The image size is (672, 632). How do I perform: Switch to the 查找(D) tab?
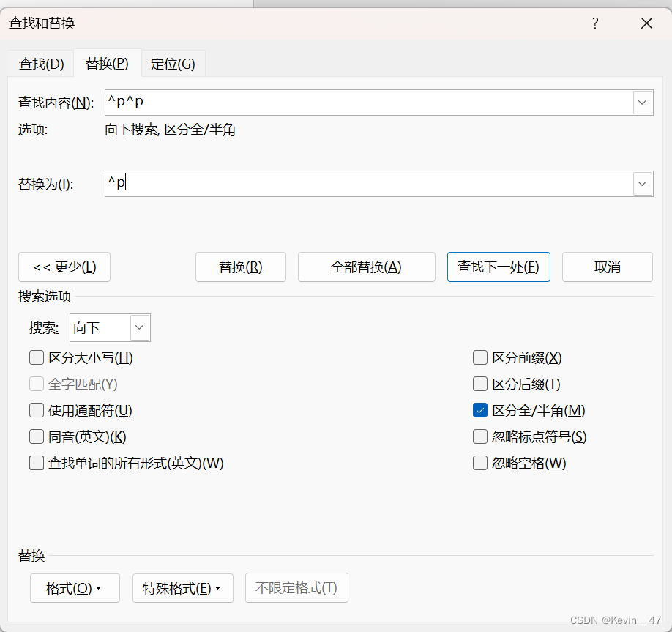41,64
